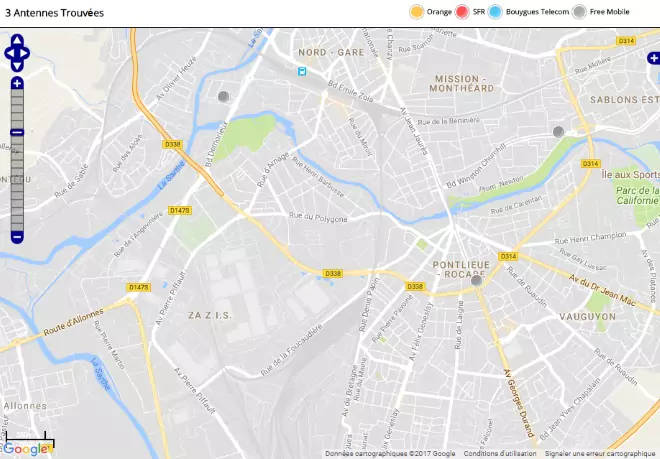This screenshot has height=459, width=660.
Task: Pan the map right with the arrow
Action: point(24,53)
